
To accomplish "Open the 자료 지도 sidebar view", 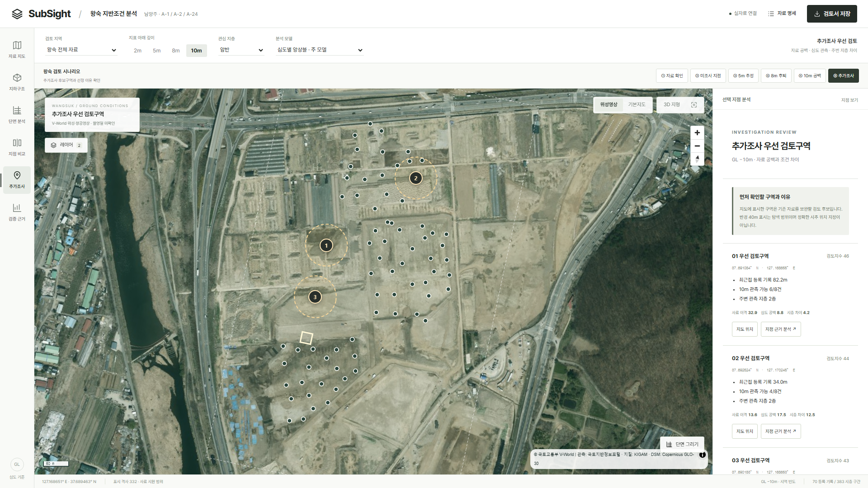I will point(17,50).
